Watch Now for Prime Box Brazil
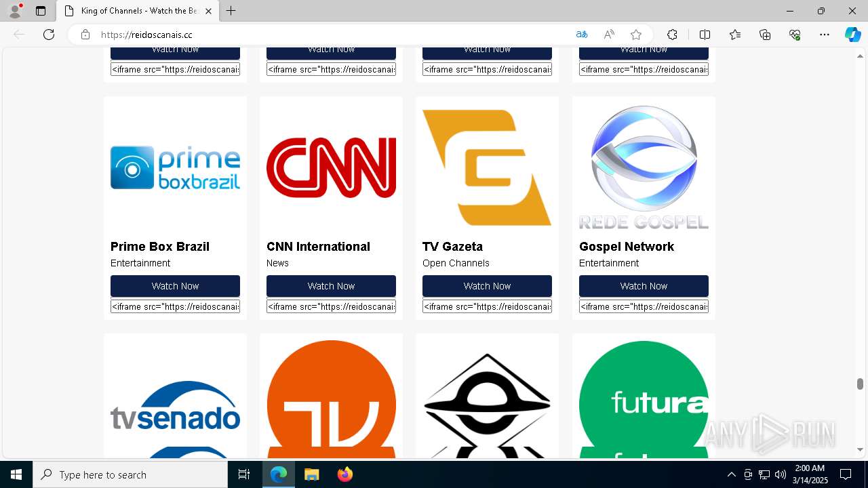Image resolution: width=868 pixels, height=488 pixels. [175, 286]
